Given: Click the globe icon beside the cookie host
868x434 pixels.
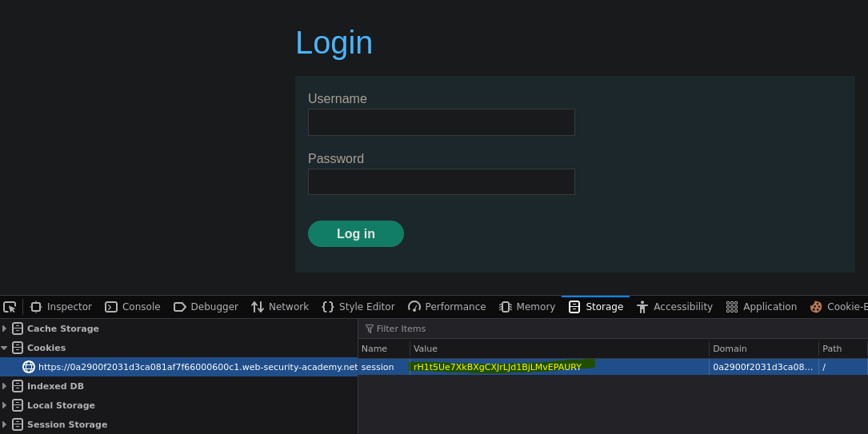Looking at the screenshot, I should click(28, 367).
